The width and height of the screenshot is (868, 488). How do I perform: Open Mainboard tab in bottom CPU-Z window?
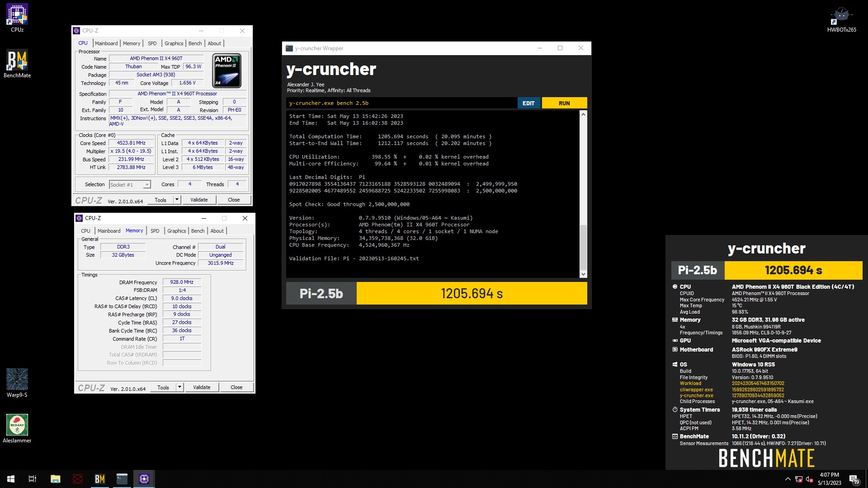click(109, 231)
